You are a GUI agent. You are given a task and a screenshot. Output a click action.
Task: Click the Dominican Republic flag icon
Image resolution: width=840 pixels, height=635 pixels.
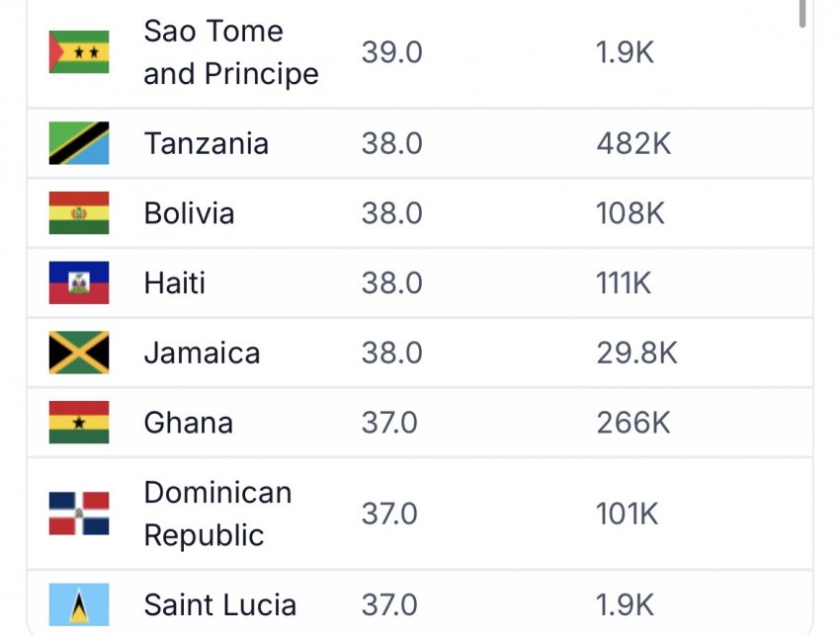point(79,514)
